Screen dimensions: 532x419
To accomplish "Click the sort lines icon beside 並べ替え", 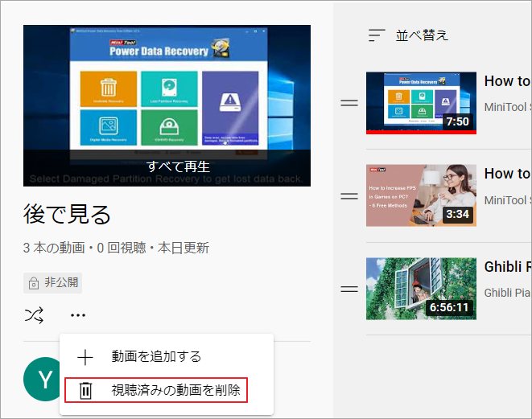I will (x=377, y=35).
